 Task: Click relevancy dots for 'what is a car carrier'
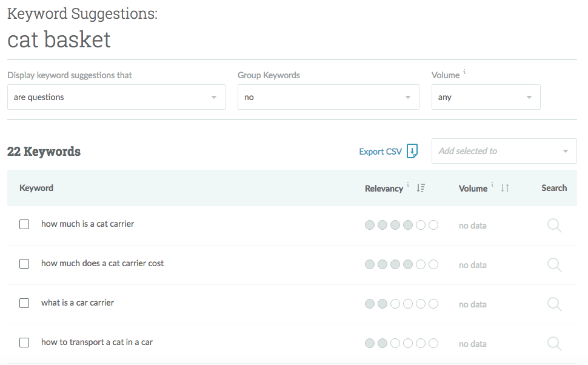pyautogui.click(x=401, y=304)
